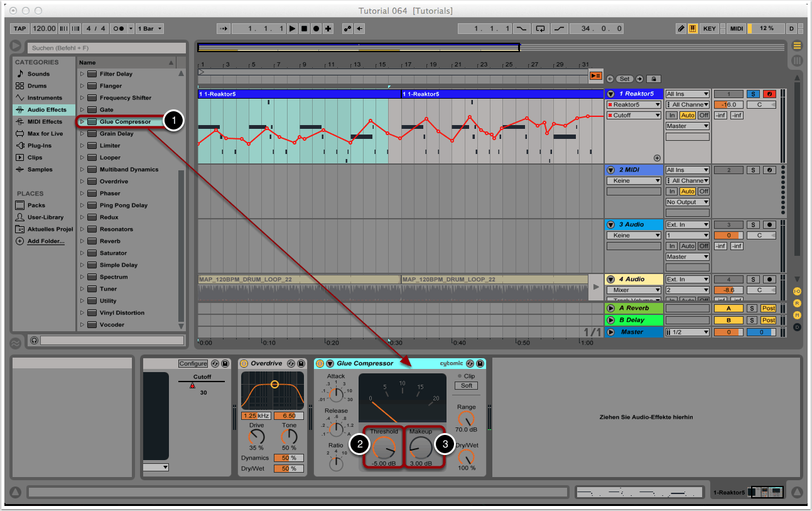Open the Plug-Ins browser category
The width and height of the screenshot is (812, 511).
click(39, 146)
